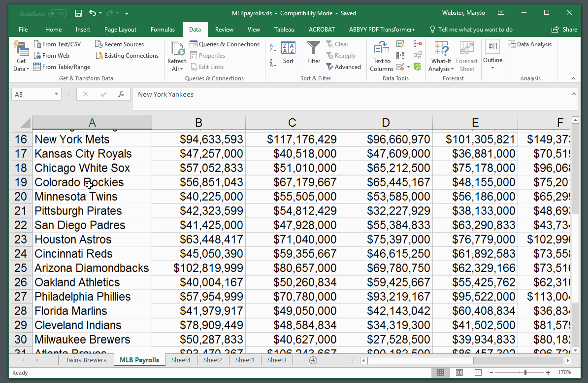Open the What-If Analysis dropdown

[x=441, y=56]
